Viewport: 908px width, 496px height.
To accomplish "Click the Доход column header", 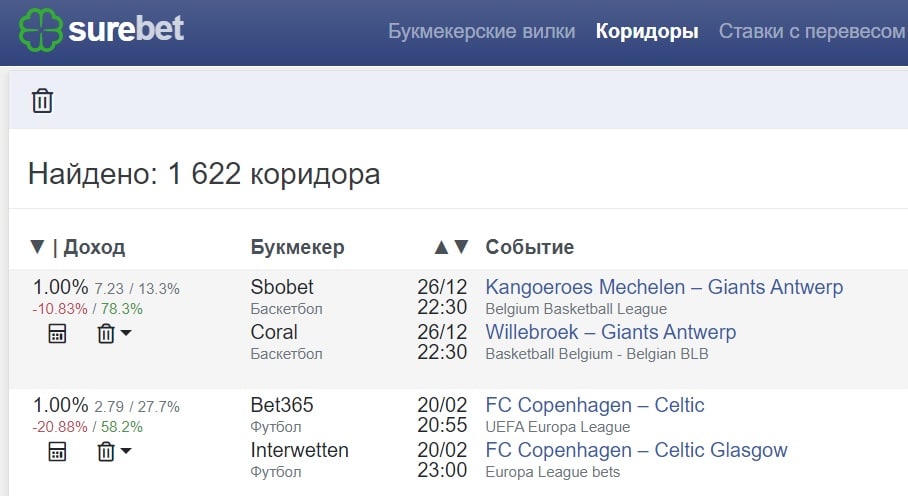I will (x=94, y=247).
